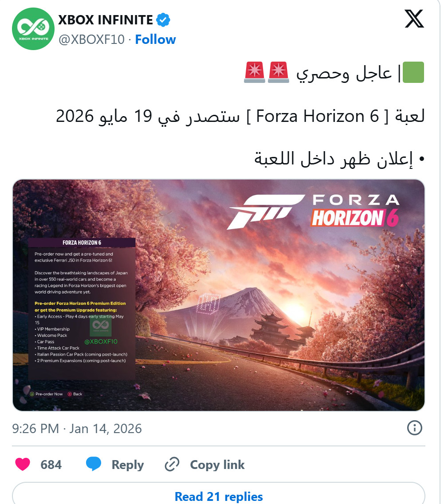
Task: Open the Forza Horizon 6 image
Action: tap(219, 295)
